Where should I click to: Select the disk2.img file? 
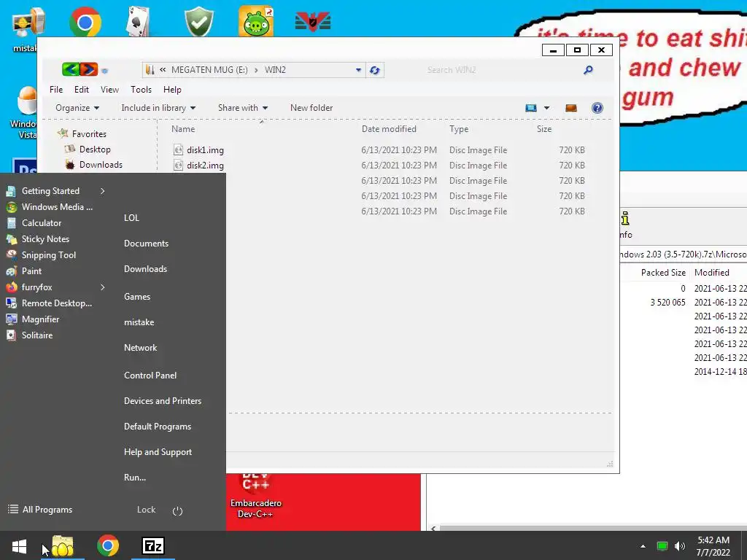(x=205, y=166)
